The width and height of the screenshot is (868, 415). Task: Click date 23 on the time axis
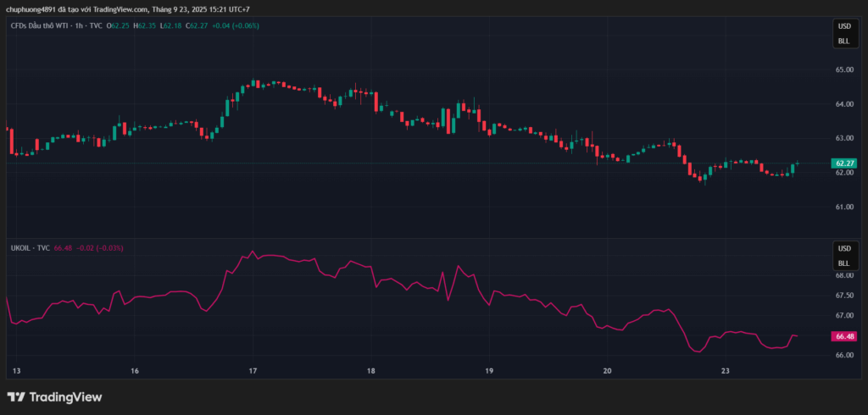726,371
